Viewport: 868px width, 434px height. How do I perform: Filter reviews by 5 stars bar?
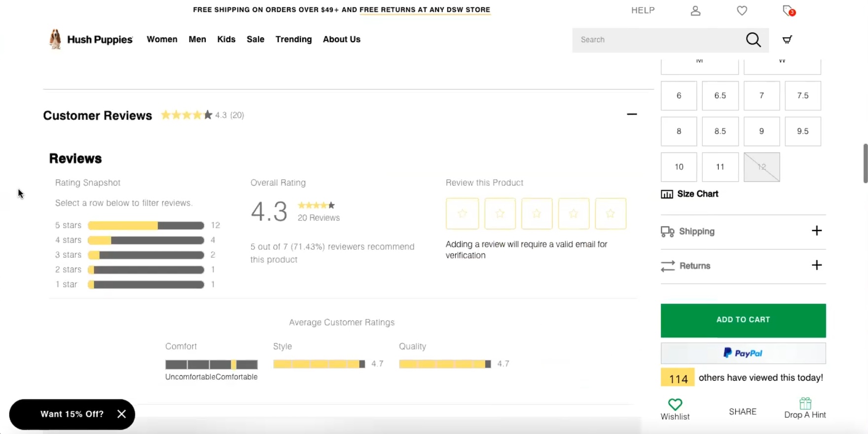point(146,226)
